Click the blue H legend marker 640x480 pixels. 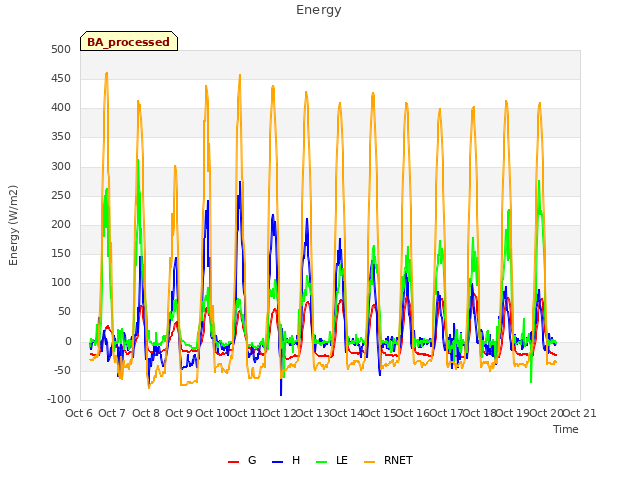(x=278, y=462)
